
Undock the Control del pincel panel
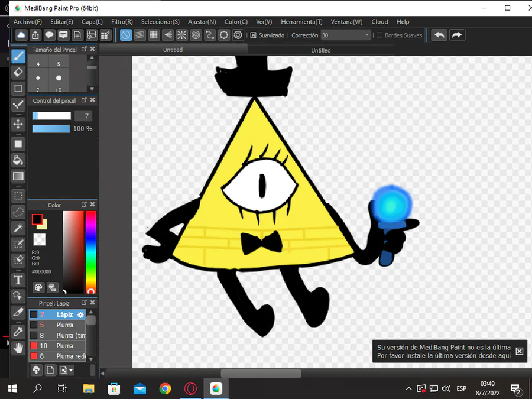coord(84,100)
